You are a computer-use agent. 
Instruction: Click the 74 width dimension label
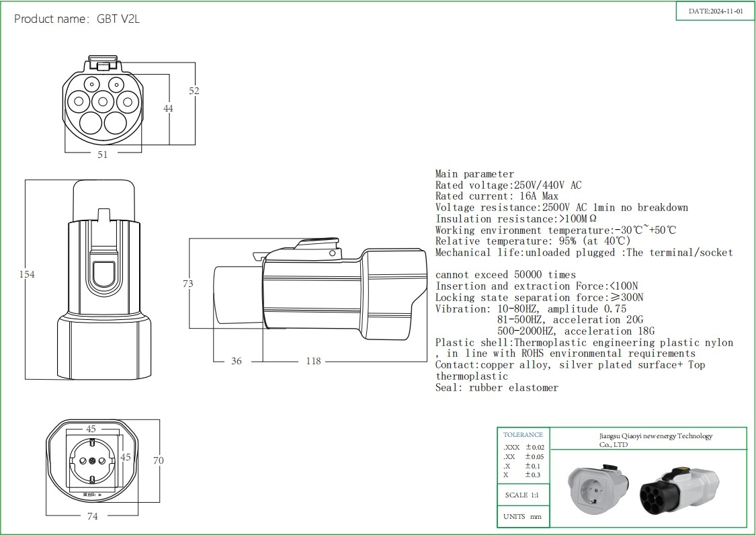click(x=93, y=516)
